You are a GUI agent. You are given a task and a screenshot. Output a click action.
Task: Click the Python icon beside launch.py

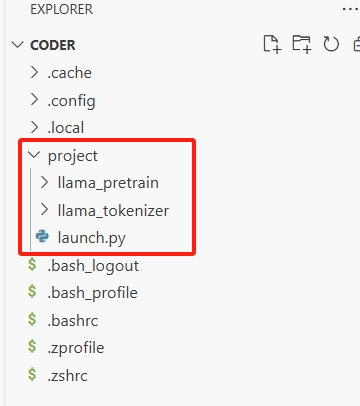pos(42,237)
